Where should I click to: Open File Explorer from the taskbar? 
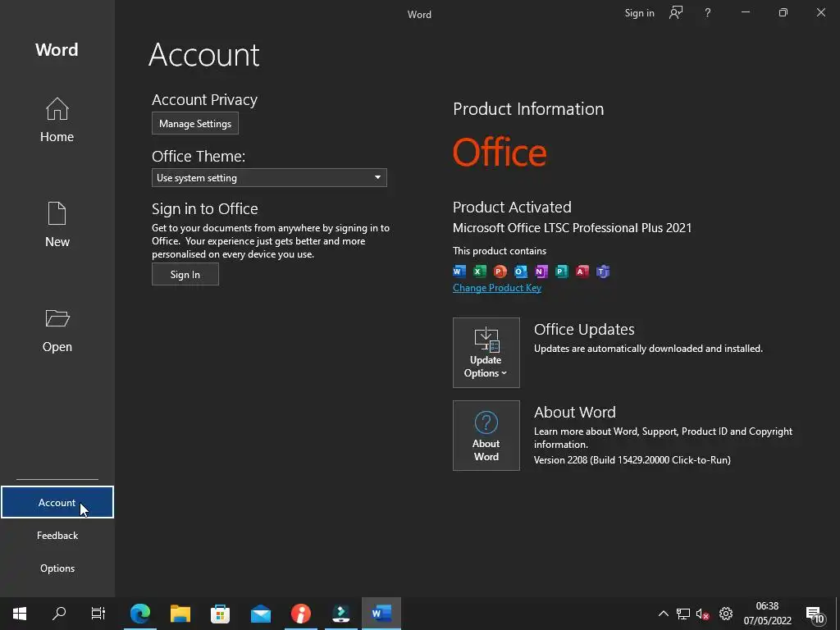180,614
